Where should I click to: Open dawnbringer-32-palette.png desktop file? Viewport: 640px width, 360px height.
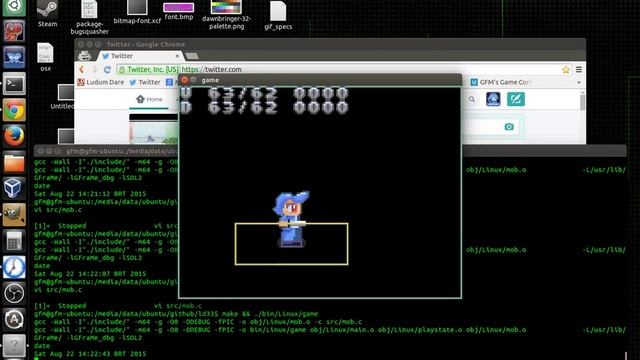point(226,15)
